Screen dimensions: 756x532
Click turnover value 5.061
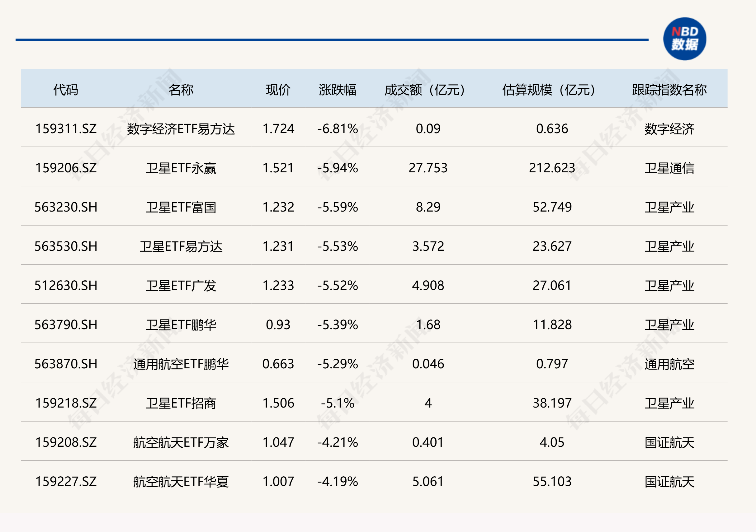tap(428, 481)
